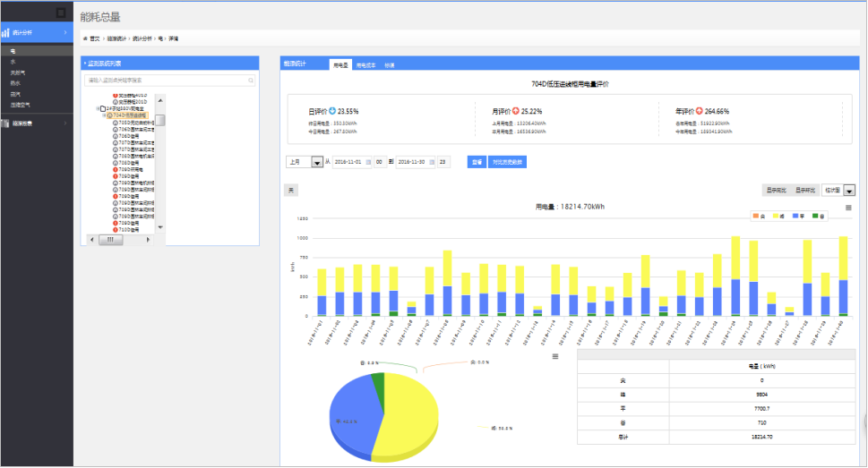Open the 柱状图 chart type dropdown
This screenshot has width=868, height=468.
pyautogui.click(x=838, y=191)
